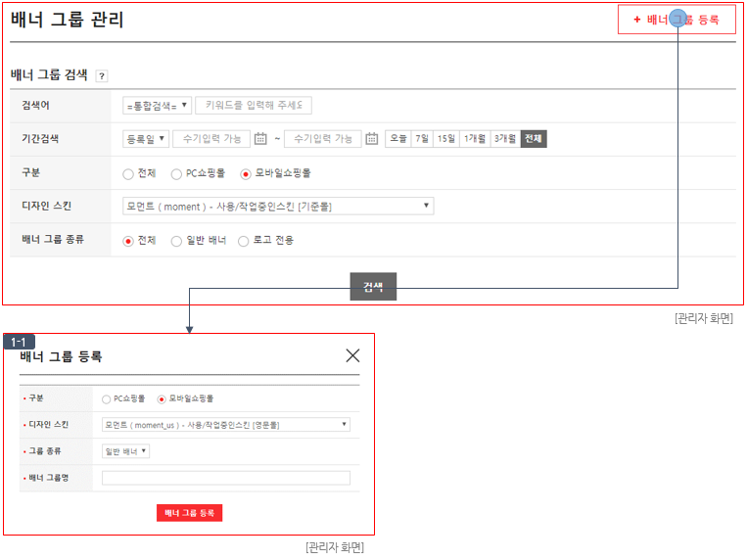Click the + 배너 그룹 등록 button
Image resolution: width=747 pixels, height=560 pixels.
pyautogui.click(x=677, y=20)
